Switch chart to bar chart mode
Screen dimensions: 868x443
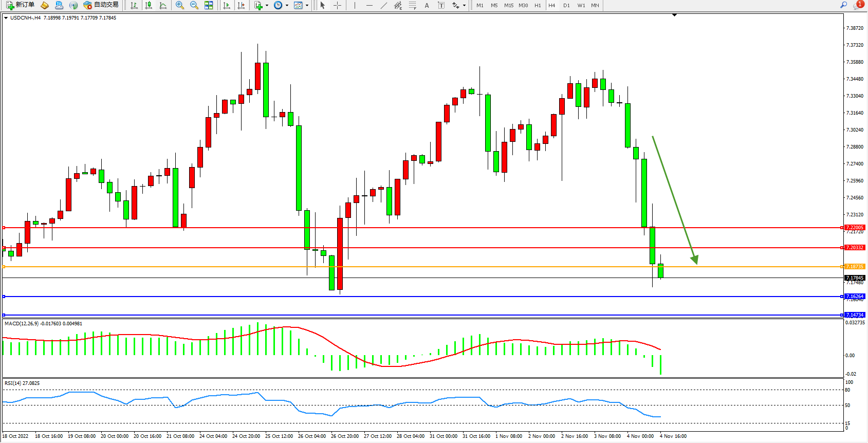(x=134, y=5)
